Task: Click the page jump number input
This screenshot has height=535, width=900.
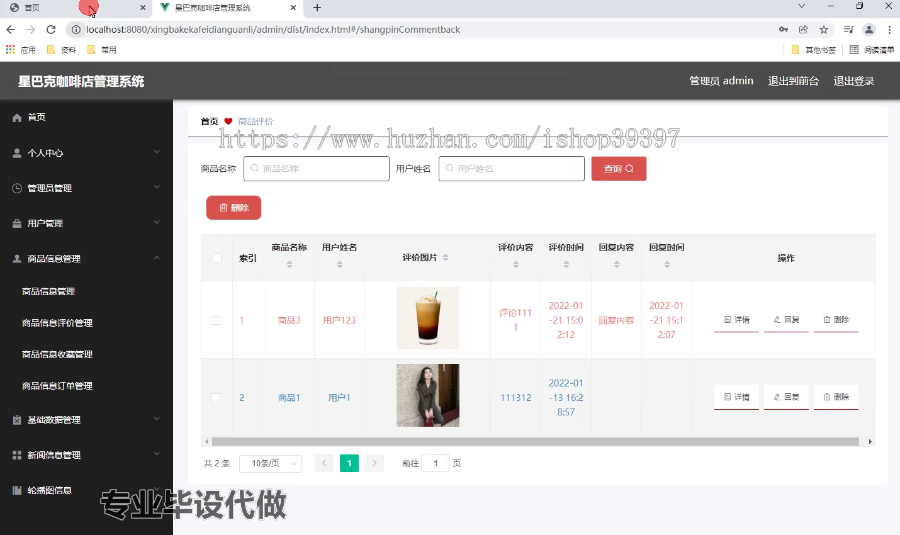Action: 436,463
